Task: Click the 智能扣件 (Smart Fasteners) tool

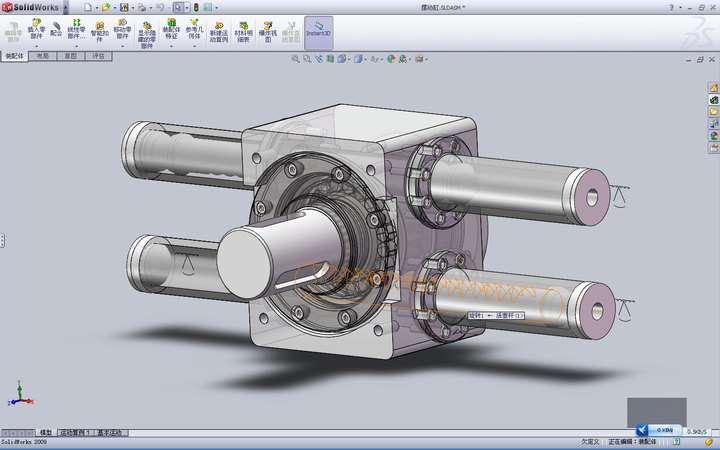Action: (99, 31)
